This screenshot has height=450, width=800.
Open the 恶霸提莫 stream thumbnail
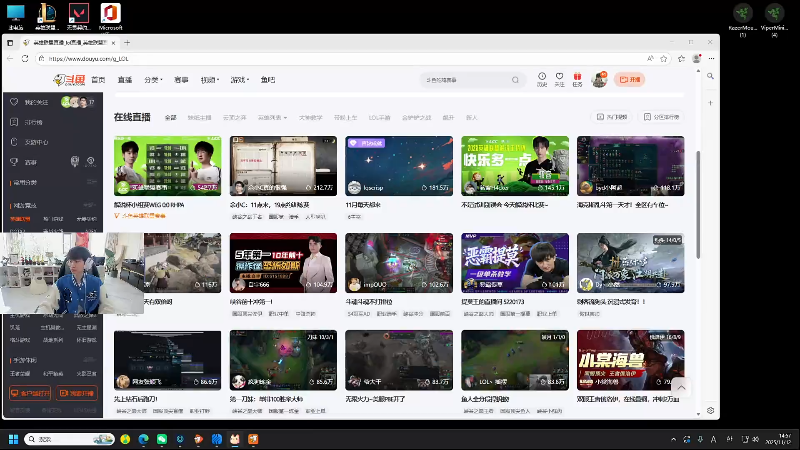[515, 263]
